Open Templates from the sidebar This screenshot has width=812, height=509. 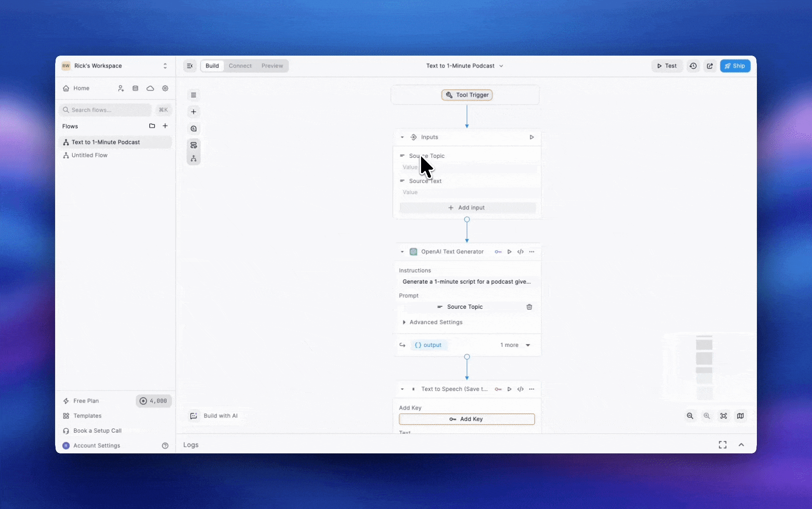(82, 416)
